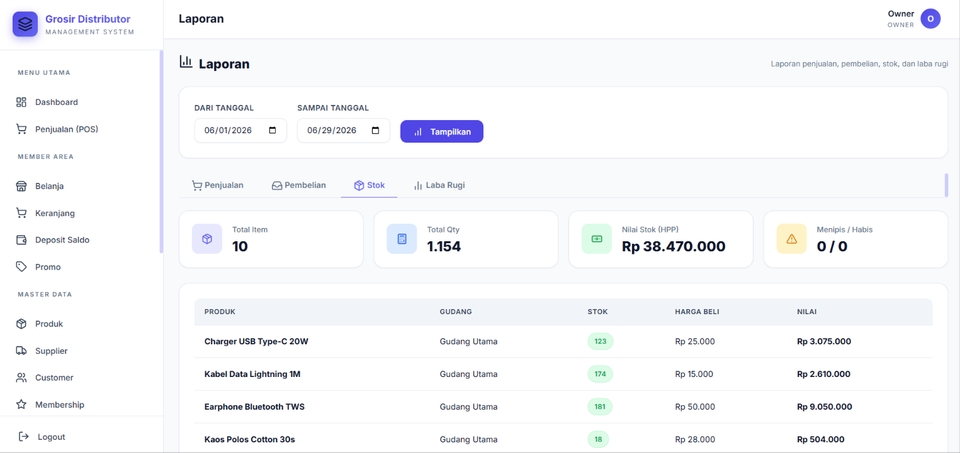Click the main content scrollbar
This screenshot has height=453, width=960.
947,185
